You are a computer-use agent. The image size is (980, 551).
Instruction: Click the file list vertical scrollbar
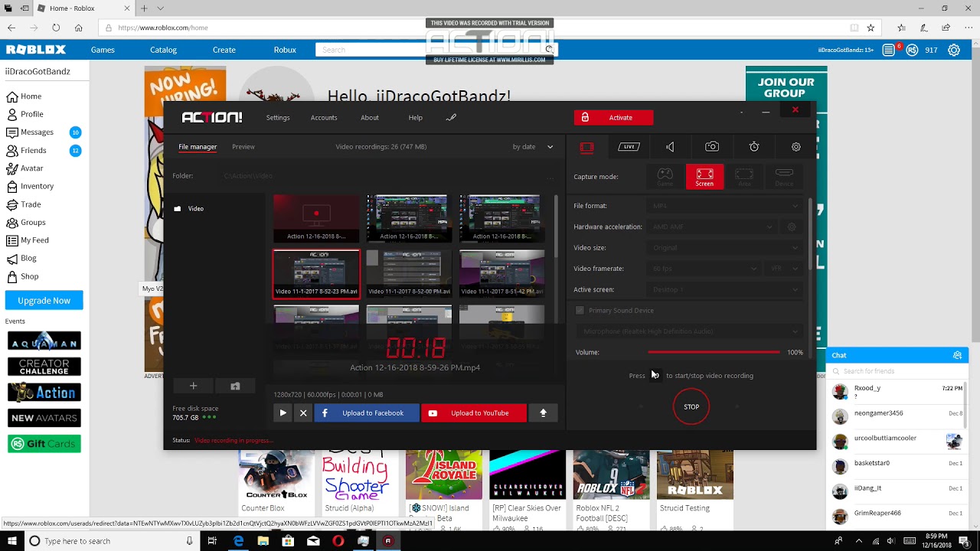[557, 226]
